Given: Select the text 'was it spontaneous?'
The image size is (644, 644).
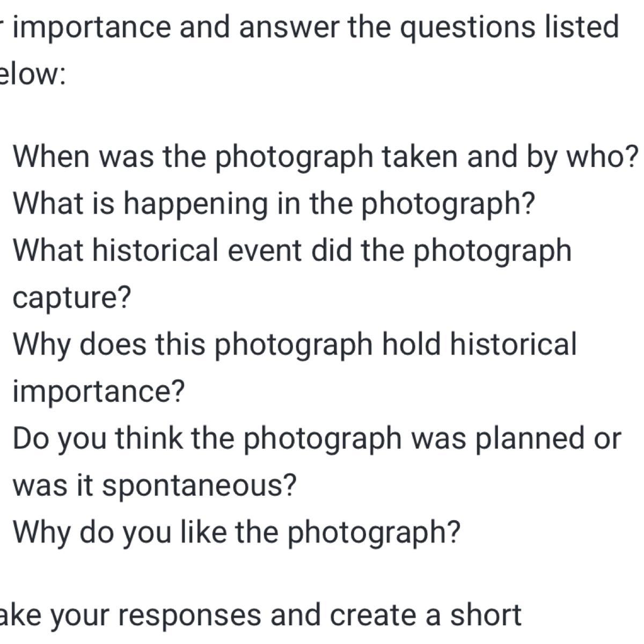Looking at the screenshot, I should coord(155,486).
